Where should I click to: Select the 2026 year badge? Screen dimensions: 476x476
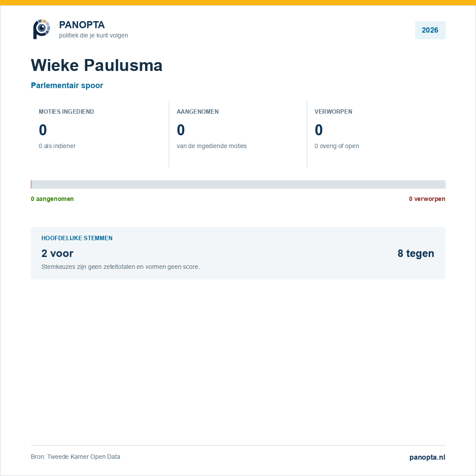click(430, 30)
